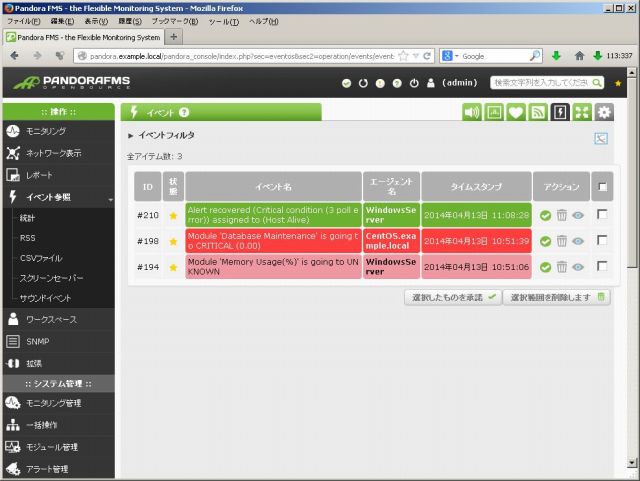The image size is (640, 481).
Task: Click Firefox home button
Action: [579, 56]
